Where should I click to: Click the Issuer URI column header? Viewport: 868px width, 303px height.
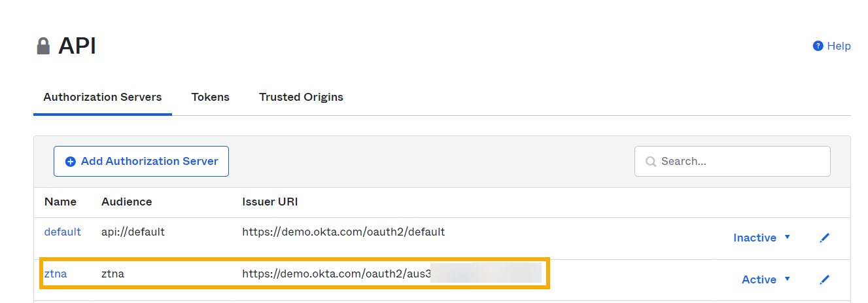coord(269,202)
